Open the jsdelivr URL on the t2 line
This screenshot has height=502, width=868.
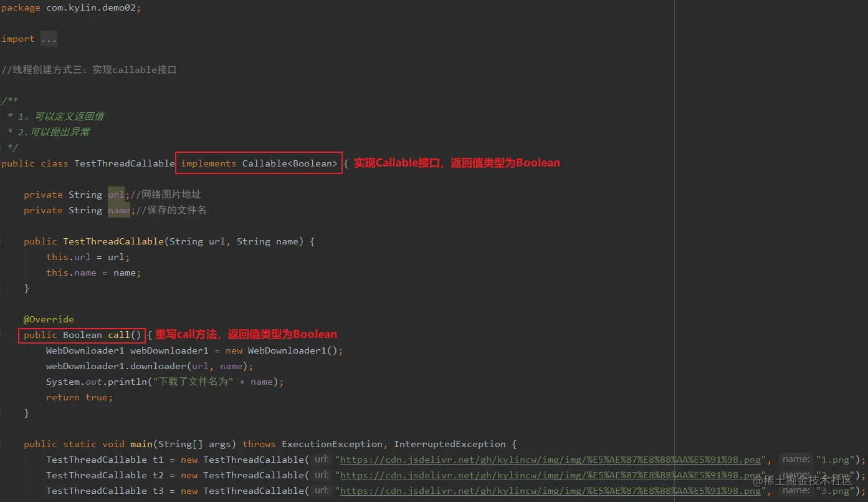coord(551,475)
